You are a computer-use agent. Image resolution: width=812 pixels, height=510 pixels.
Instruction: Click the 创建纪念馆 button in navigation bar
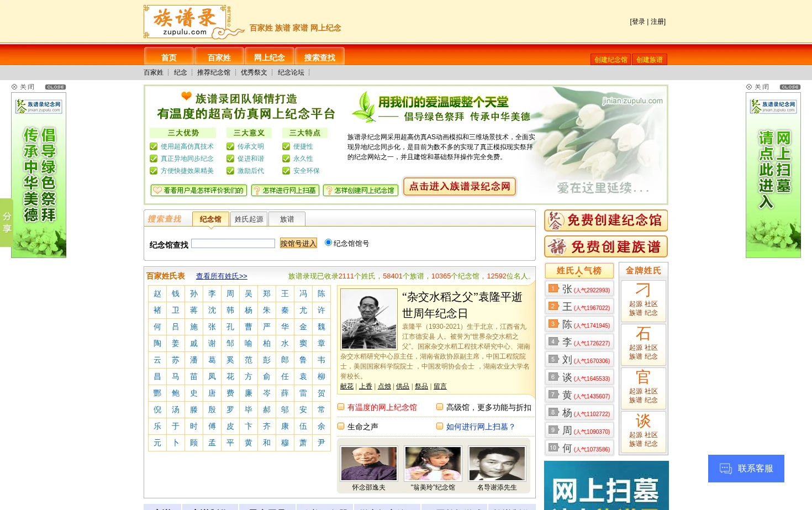coord(611,60)
